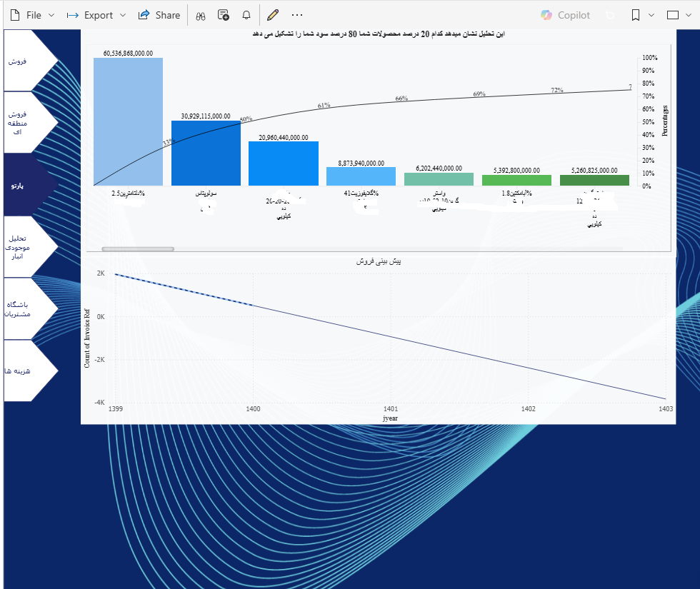This screenshot has height=589, width=700.
Task: Expand the chevron next to the bookmark icon
Action: point(651,15)
